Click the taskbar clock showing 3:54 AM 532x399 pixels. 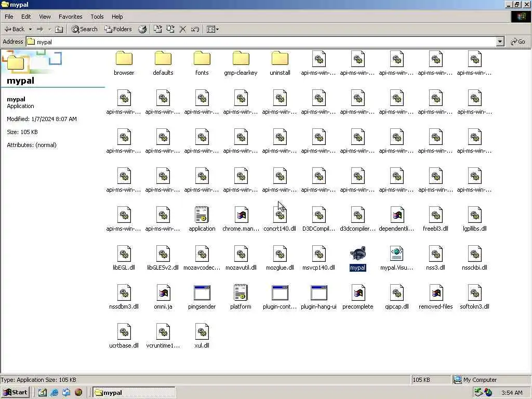click(x=512, y=393)
